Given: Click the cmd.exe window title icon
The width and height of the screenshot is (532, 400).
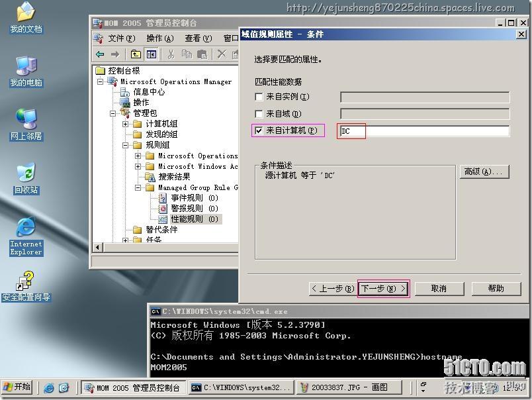Looking at the screenshot, I should click(x=155, y=311).
